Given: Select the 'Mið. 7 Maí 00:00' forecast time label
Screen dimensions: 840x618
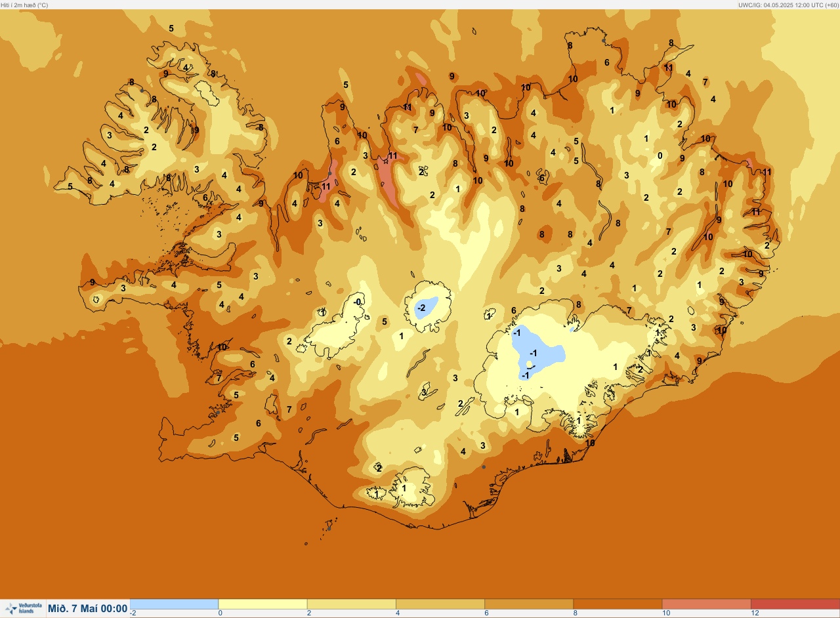Looking at the screenshot, I should coord(88,609).
